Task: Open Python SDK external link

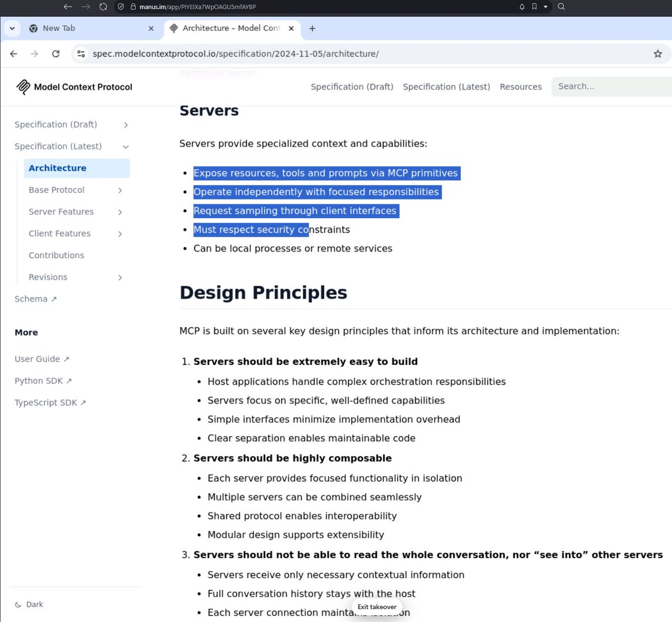Action: (43, 381)
